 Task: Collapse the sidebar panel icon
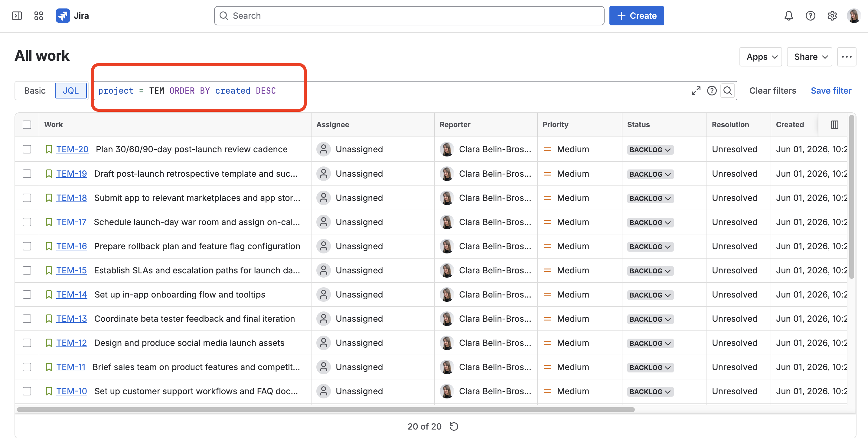coord(17,16)
